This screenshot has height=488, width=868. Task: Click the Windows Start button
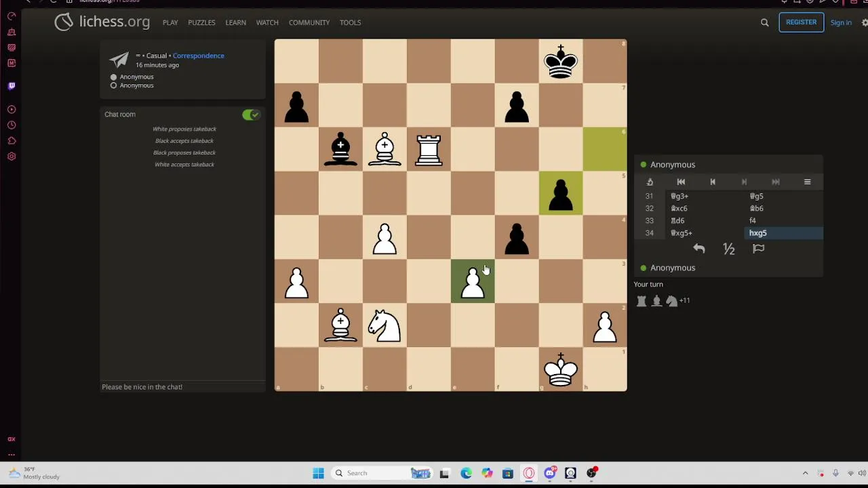[x=318, y=473]
